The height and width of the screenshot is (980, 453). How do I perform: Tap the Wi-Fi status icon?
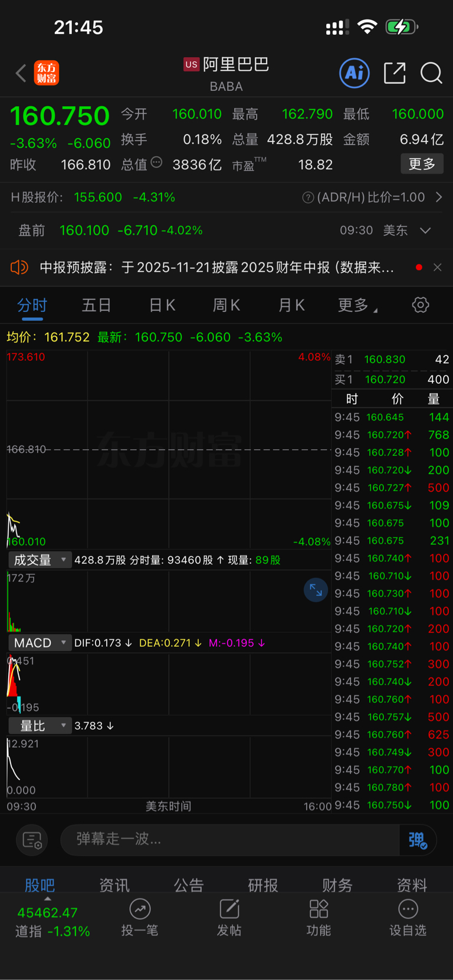click(367, 27)
